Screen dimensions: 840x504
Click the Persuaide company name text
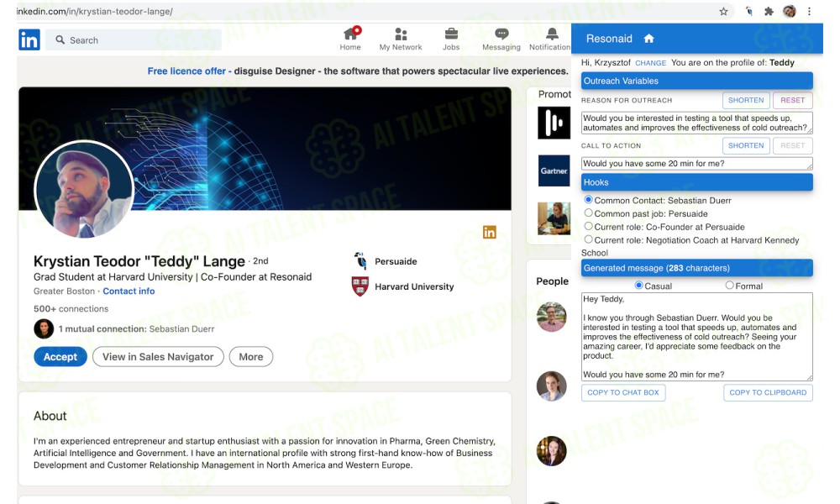click(x=396, y=261)
